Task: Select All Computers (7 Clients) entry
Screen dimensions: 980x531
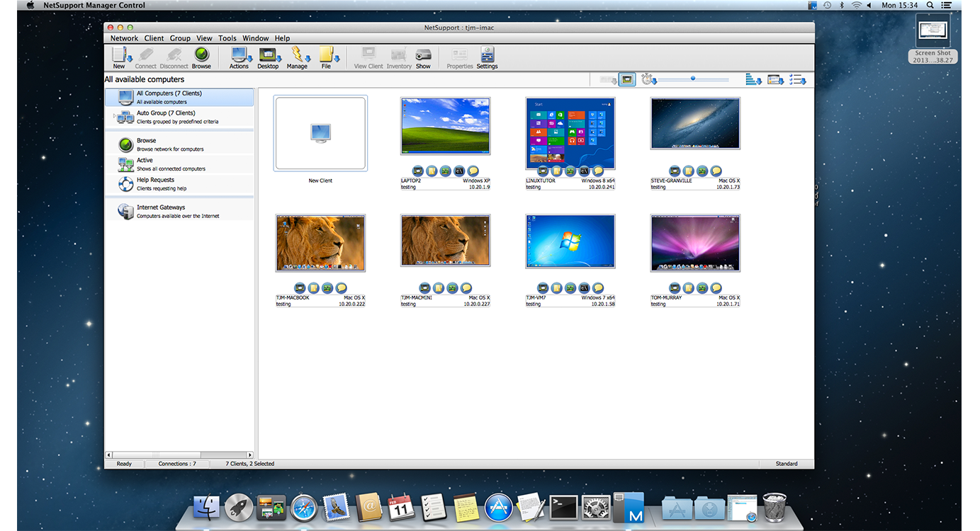Action: [x=169, y=97]
